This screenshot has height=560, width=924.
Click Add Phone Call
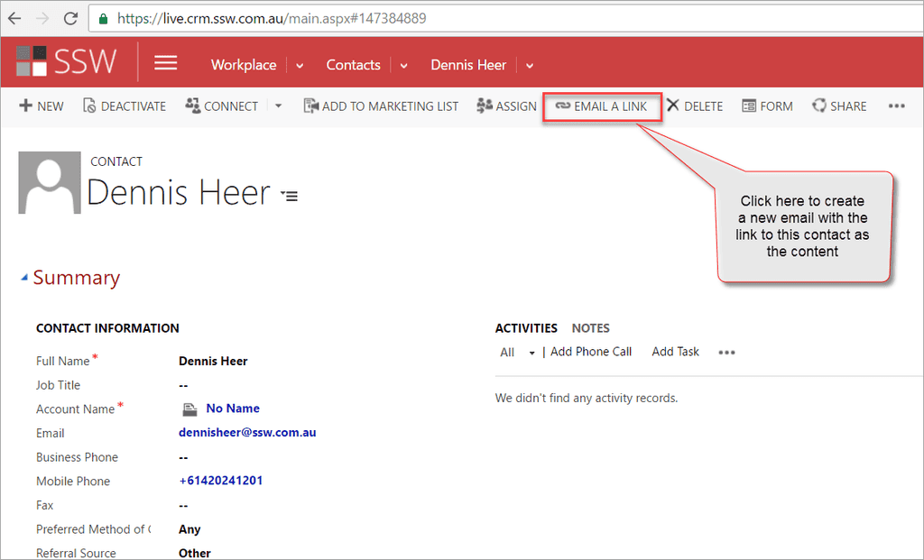point(590,352)
